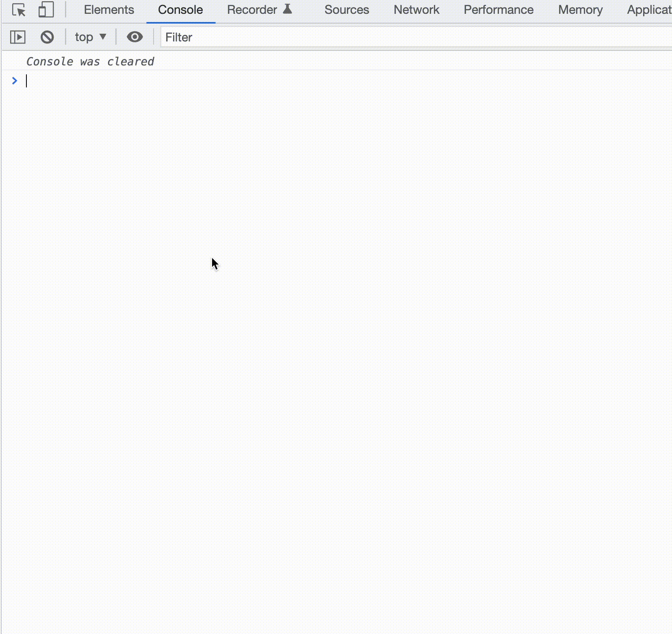Viewport: 672px width, 634px height.
Task: Select the Application tab
Action: pos(649,10)
